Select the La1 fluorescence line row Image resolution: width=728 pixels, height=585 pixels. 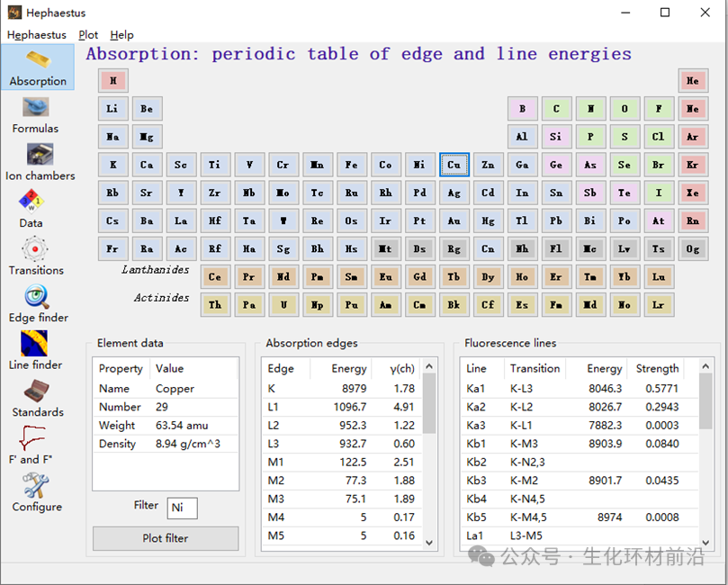coord(580,535)
